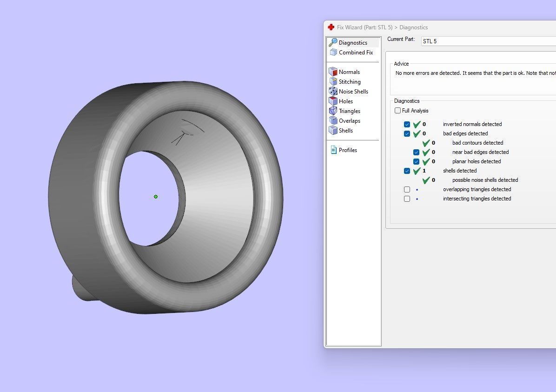
Task: Click the Stitching cube icon
Action: pos(333,81)
